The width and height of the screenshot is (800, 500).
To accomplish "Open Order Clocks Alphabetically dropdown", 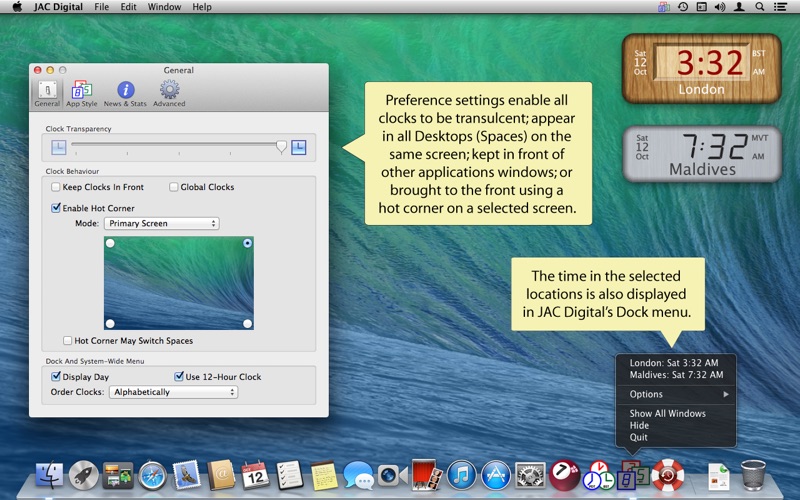I will [x=173, y=392].
